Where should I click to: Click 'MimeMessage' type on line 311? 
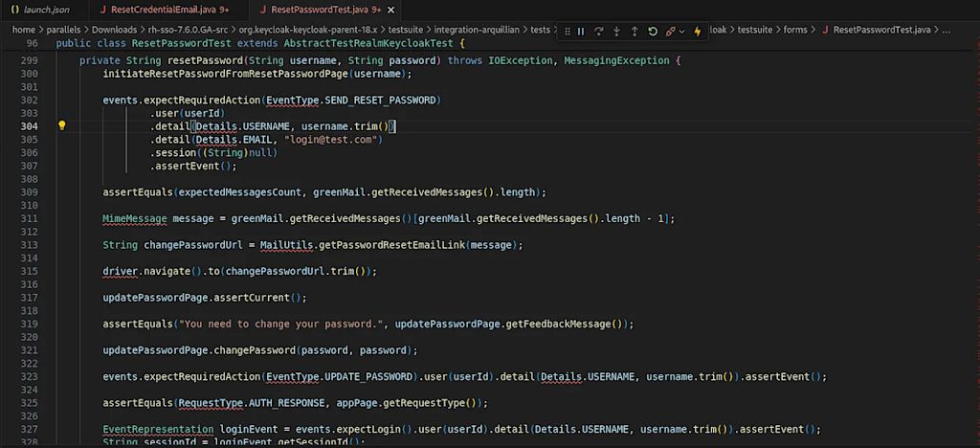(x=135, y=218)
